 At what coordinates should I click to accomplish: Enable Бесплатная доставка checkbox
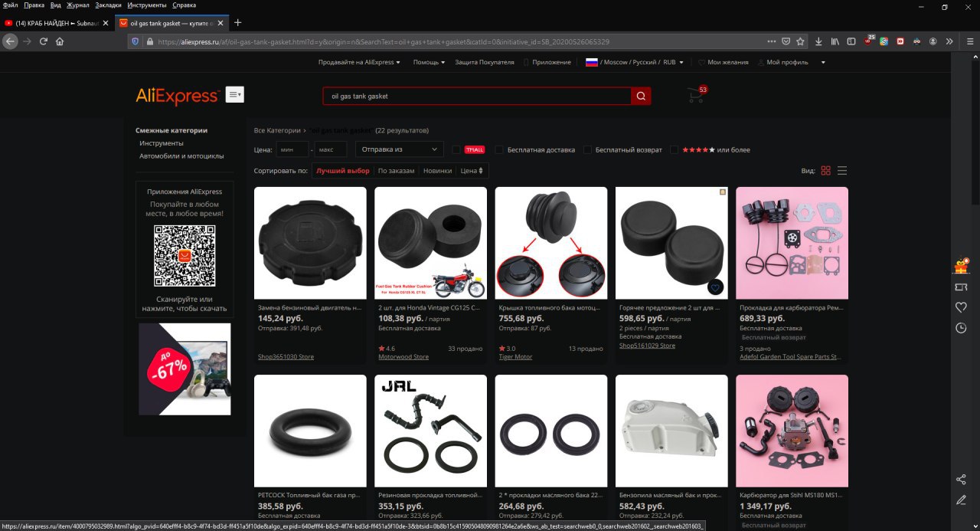499,149
